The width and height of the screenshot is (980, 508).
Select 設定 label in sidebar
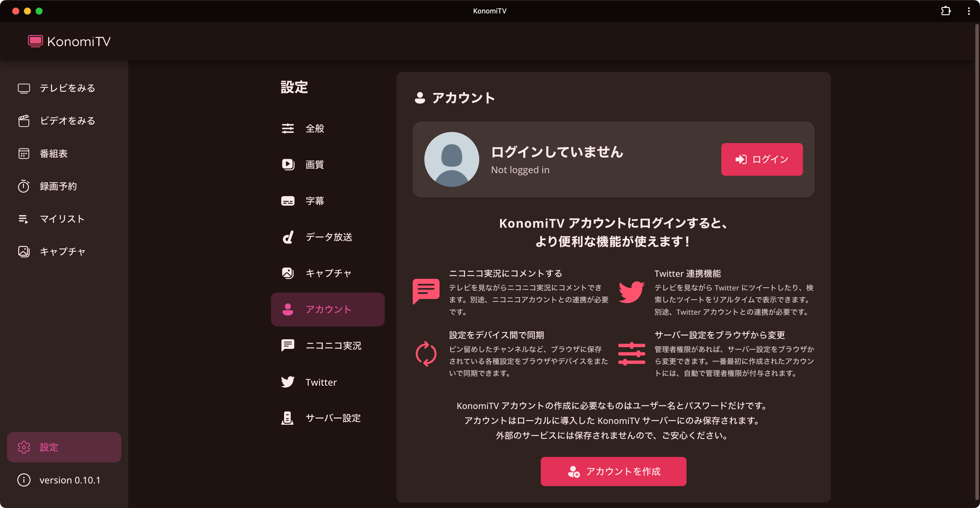point(49,447)
